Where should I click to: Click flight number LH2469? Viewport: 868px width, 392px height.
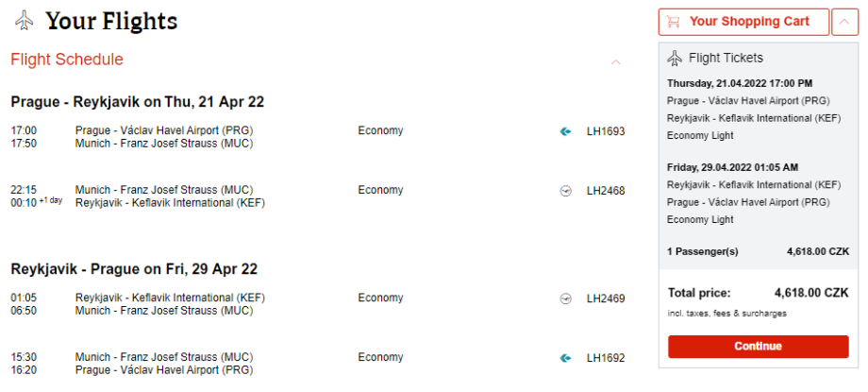(x=606, y=298)
